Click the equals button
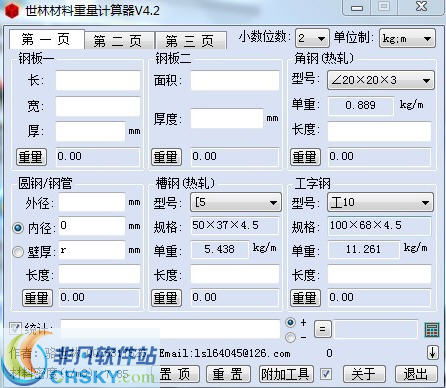Viewport: 446px width, 388px height. pyautogui.click(x=322, y=329)
